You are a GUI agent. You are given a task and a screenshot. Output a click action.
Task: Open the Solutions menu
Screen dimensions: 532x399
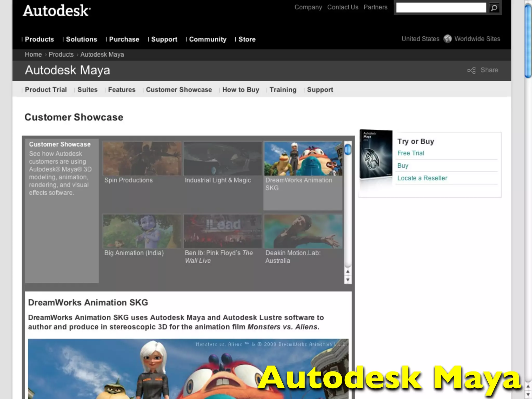82,39
